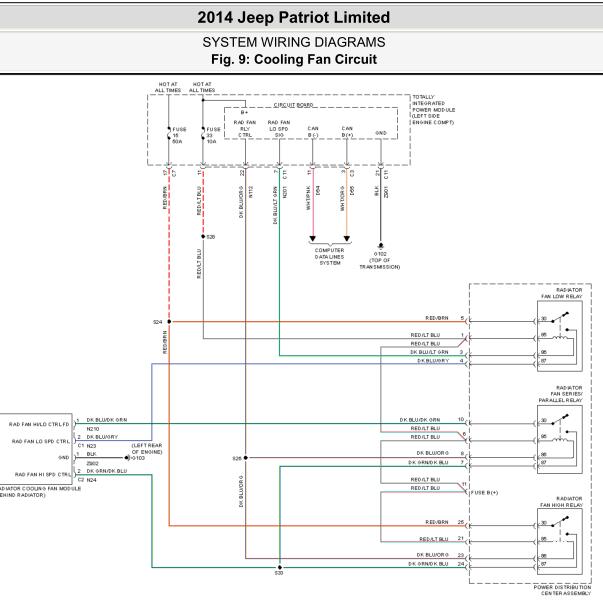Click the "FUSE B(+)" label
This screenshot has height=602, width=603.
click(485, 492)
